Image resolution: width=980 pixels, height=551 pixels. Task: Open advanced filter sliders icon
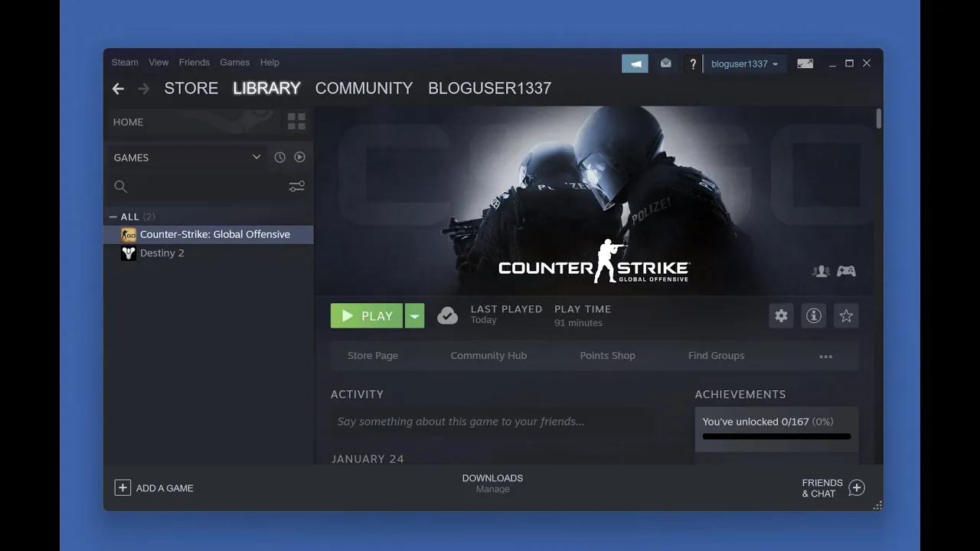coord(296,186)
